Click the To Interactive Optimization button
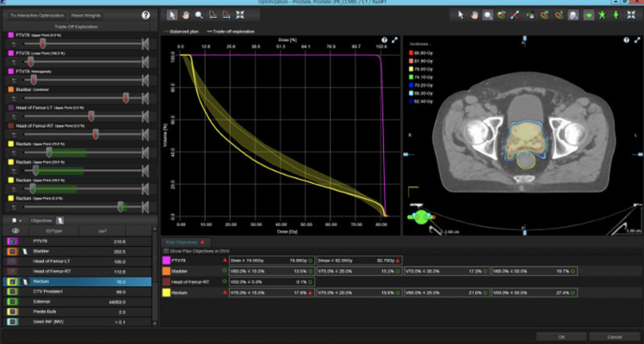 (x=36, y=15)
